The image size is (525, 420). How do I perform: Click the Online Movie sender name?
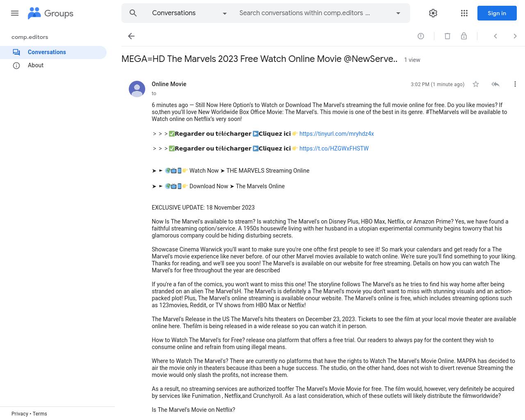pyautogui.click(x=169, y=84)
